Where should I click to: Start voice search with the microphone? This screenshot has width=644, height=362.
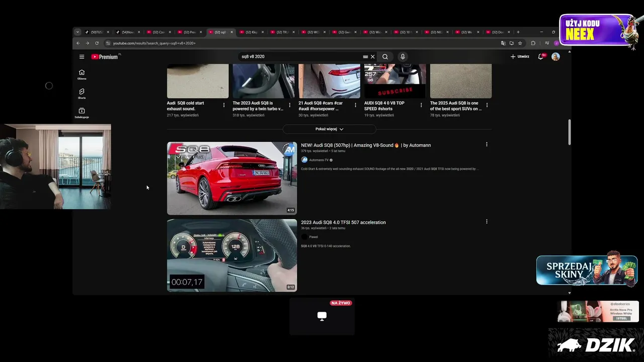pyautogui.click(x=403, y=57)
